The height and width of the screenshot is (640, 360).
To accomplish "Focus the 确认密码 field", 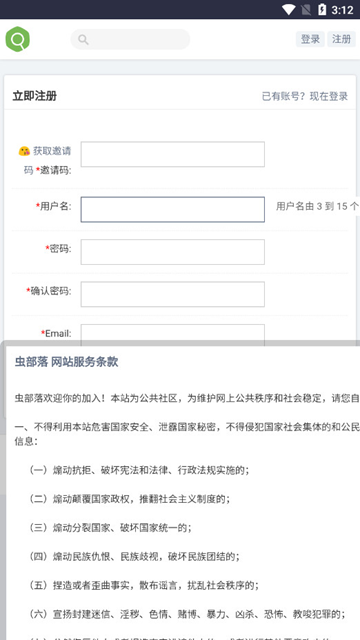I will pos(173,294).
